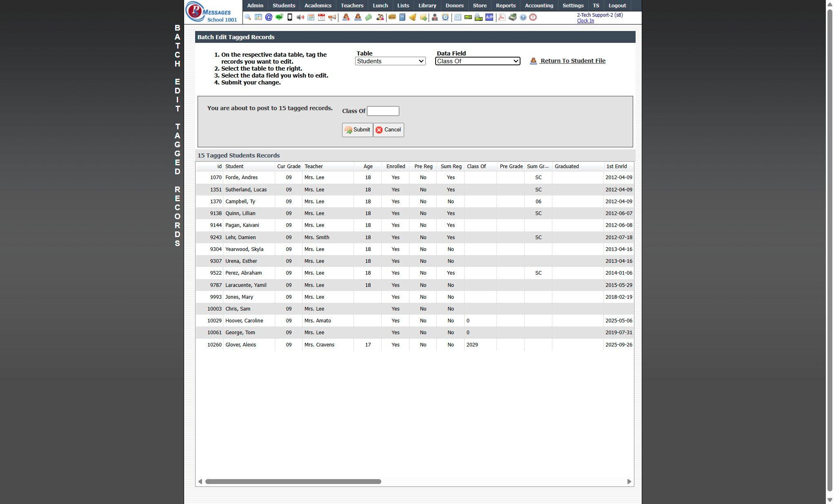Click the Cancel button

pos(388,130)
